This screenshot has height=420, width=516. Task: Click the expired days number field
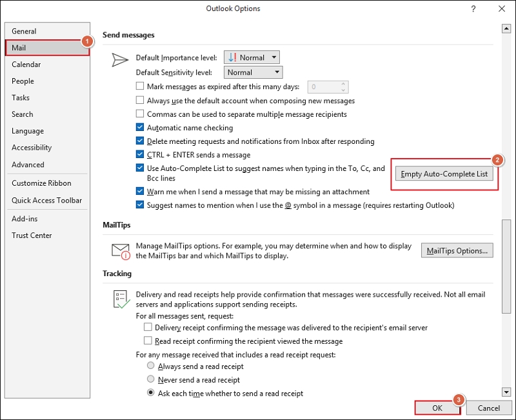click(x=324, y=87)
